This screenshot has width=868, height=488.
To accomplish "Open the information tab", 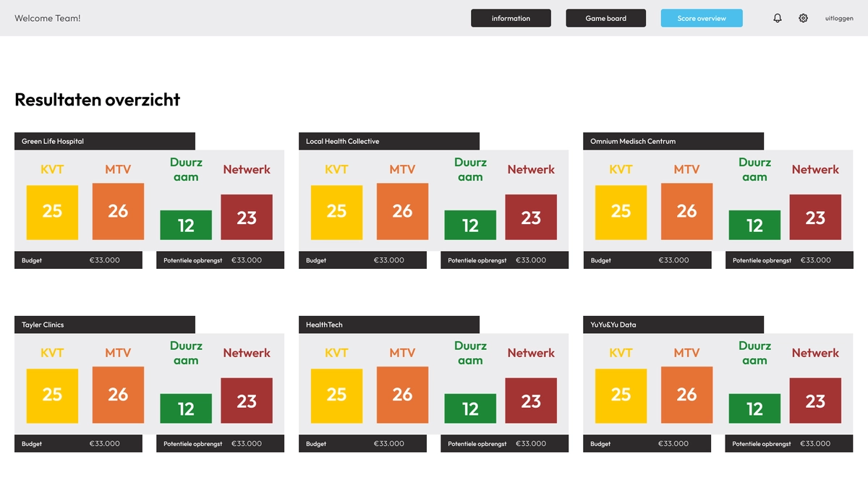I will pyautogui.click(x=511, y=18).
